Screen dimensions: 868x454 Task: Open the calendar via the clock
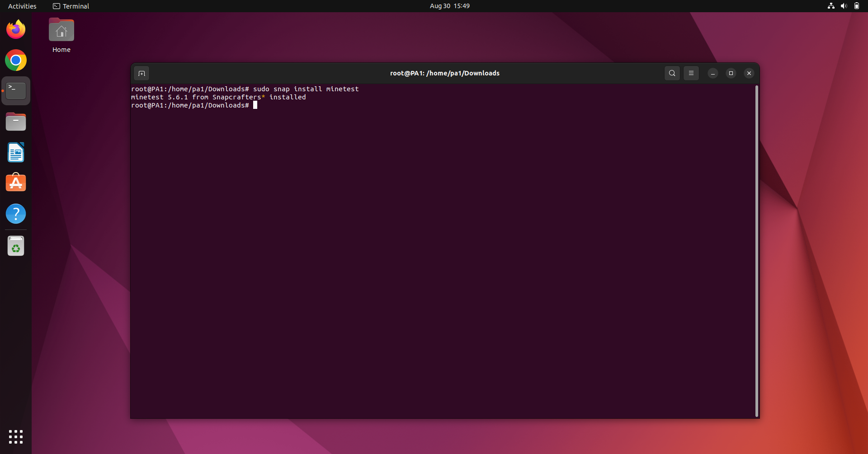tap(449, 6)
